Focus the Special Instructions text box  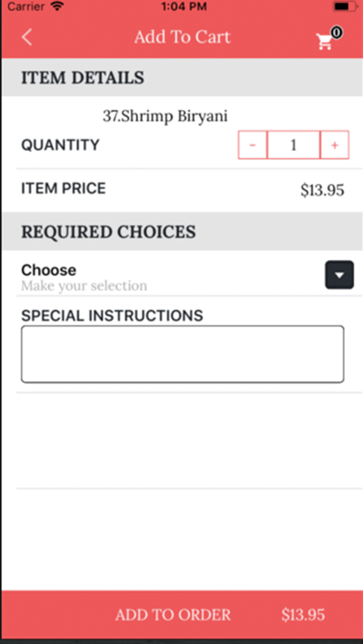(182, 354)
